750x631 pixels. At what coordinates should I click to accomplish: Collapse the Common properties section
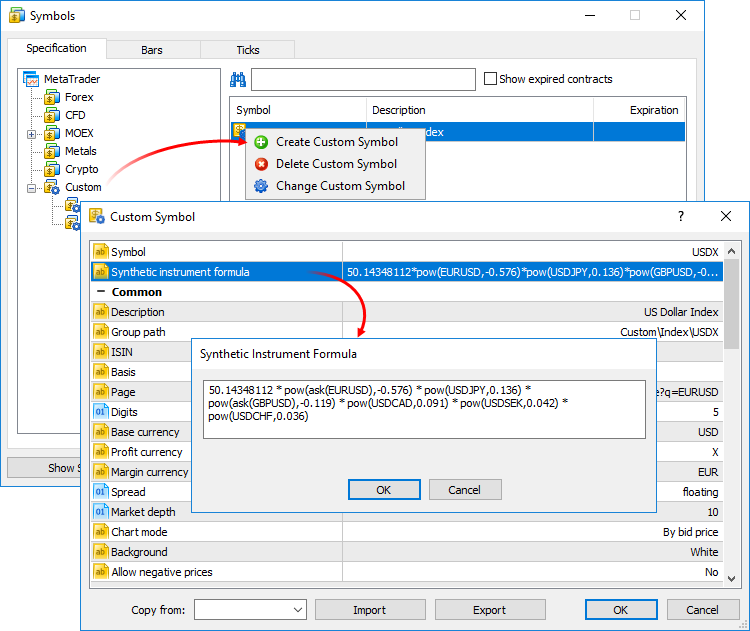click(100, 292)
